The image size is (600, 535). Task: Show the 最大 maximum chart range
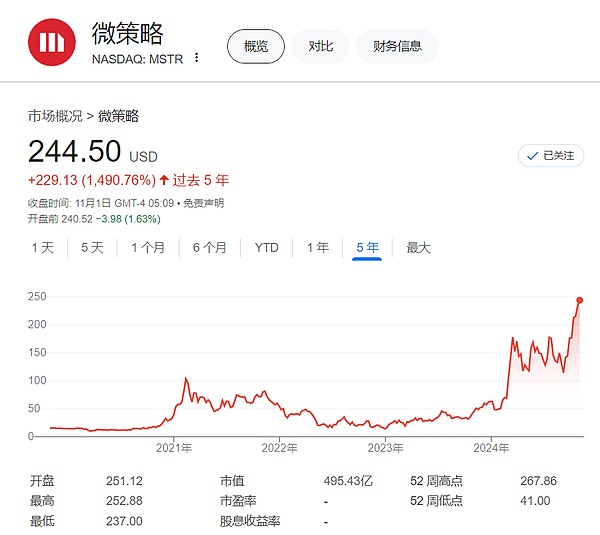click(418, 248)
